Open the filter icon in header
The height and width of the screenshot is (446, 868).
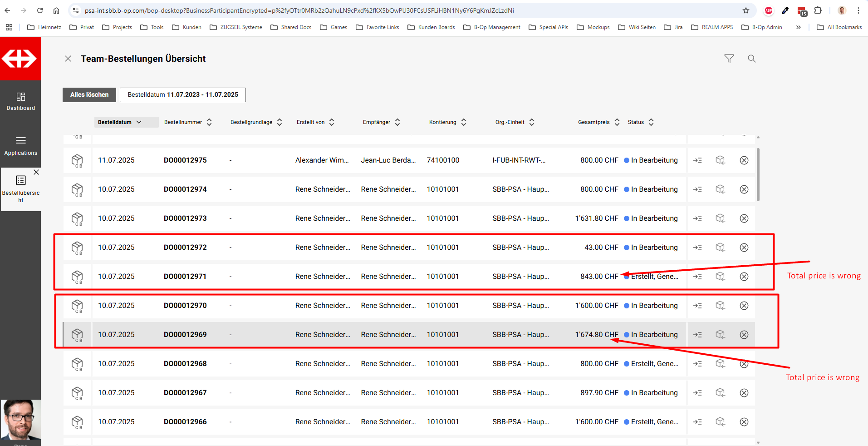tap(729, 59)
